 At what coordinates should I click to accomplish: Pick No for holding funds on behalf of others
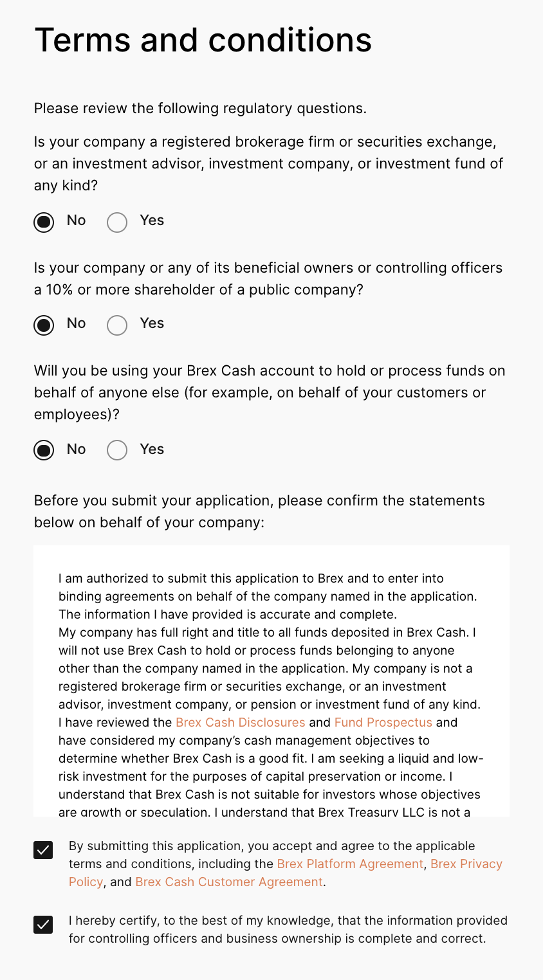(44, 451)
